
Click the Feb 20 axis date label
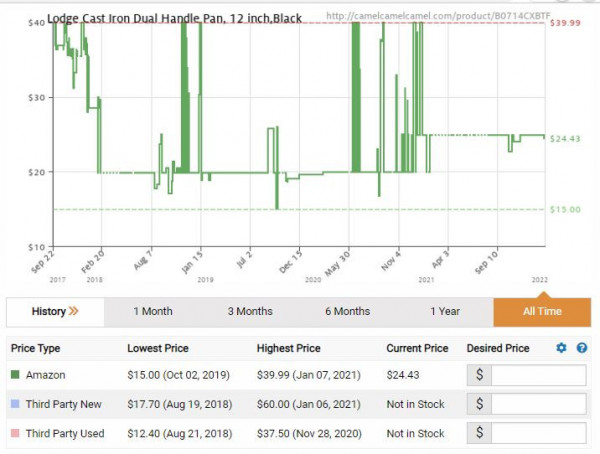click(x=92, y=260)
